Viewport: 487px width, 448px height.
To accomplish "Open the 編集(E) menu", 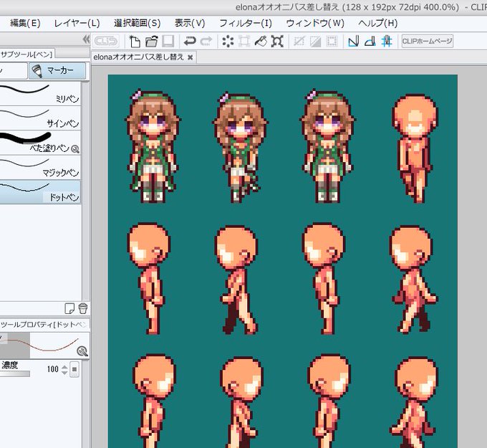I will (x=25, y=24).
